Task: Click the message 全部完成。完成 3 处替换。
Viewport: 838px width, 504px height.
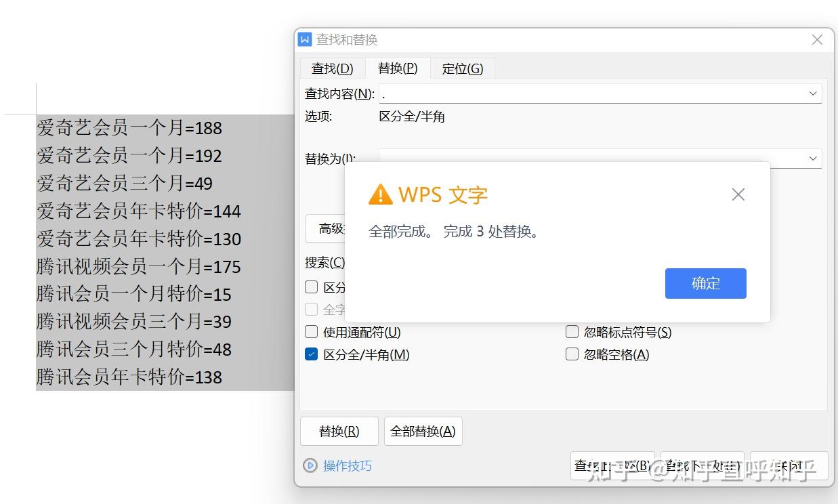Action: 453,232
